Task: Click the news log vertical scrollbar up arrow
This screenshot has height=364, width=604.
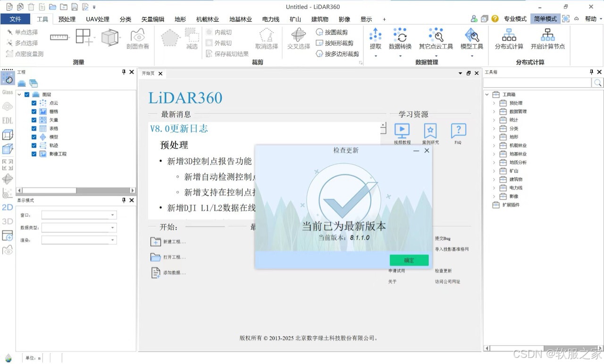Action: point(383,126)
